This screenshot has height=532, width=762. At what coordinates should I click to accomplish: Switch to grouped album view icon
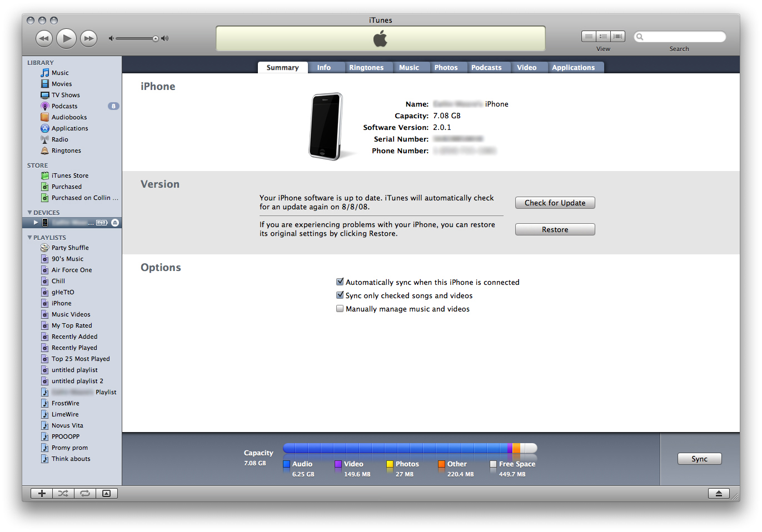coord(603,37)
